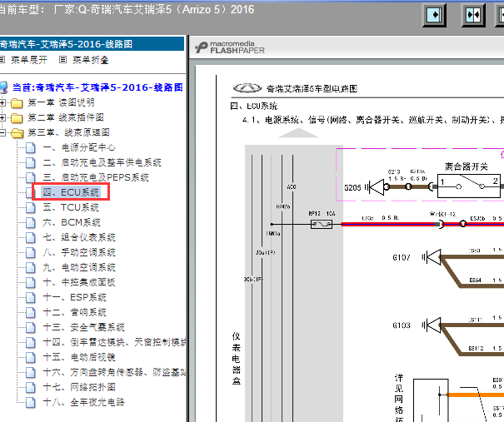Click the RF12 10A fuse symbol
Viewport: 504px width, 422px height.
[322, 224]
